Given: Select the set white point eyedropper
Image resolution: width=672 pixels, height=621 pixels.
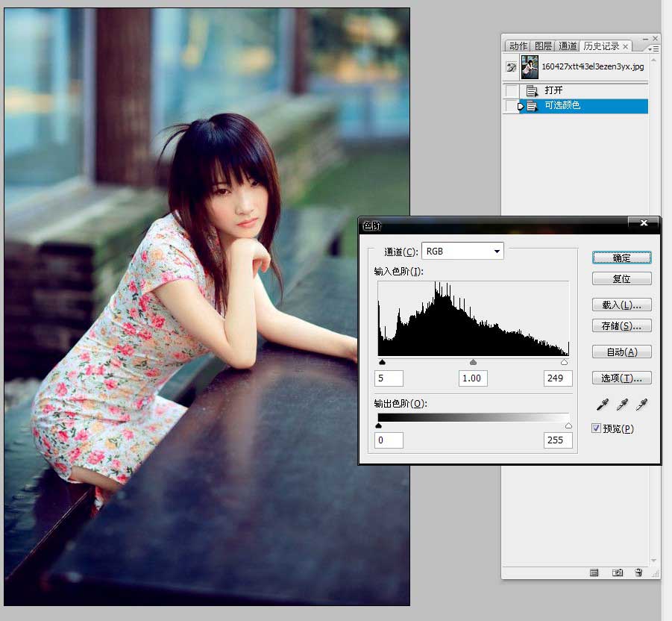Looking at the screenshot, I should [641, 405].
